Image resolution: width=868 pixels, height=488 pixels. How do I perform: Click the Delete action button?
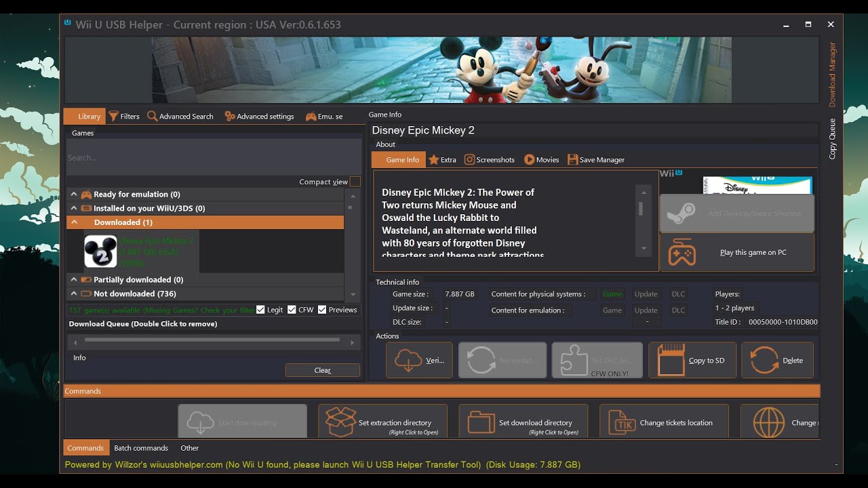(x=777, y=360)
